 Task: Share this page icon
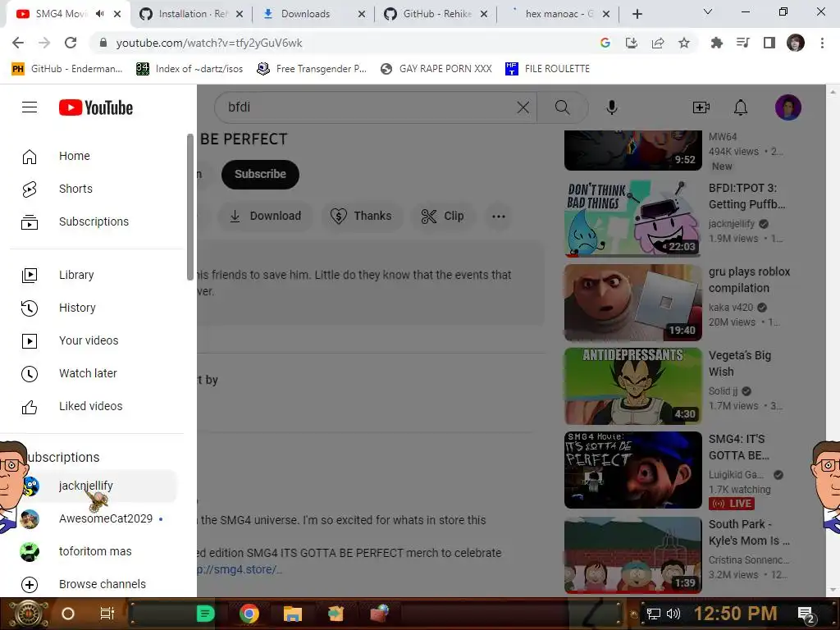(658, 43)
